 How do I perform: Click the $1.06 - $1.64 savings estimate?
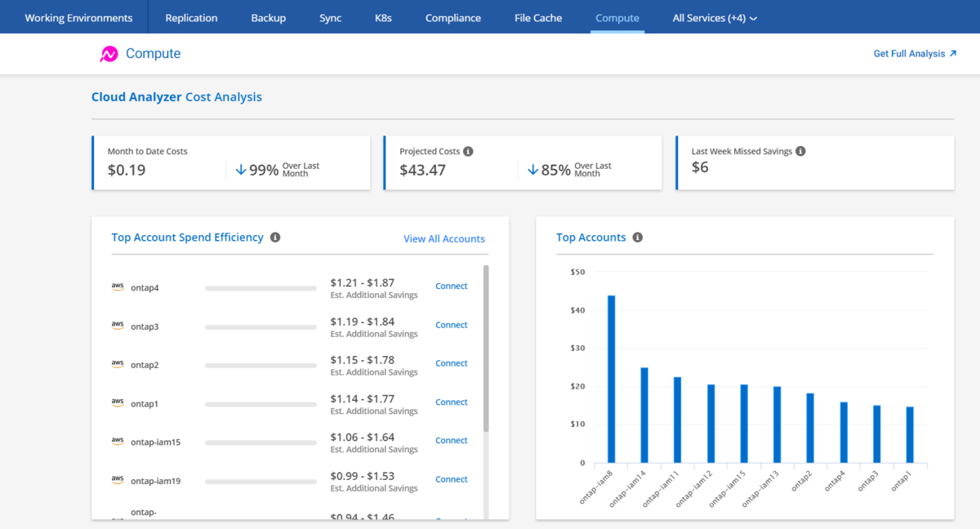point(363,437)
